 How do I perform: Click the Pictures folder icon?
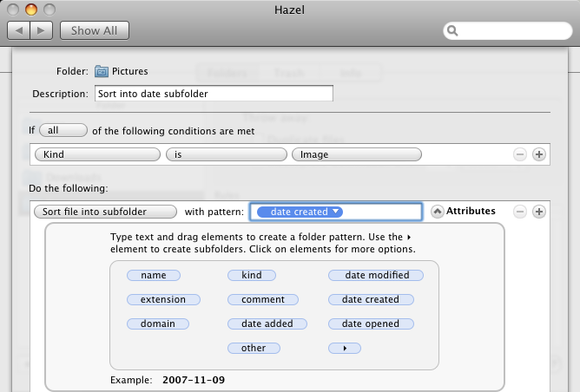tap(102, 71)
